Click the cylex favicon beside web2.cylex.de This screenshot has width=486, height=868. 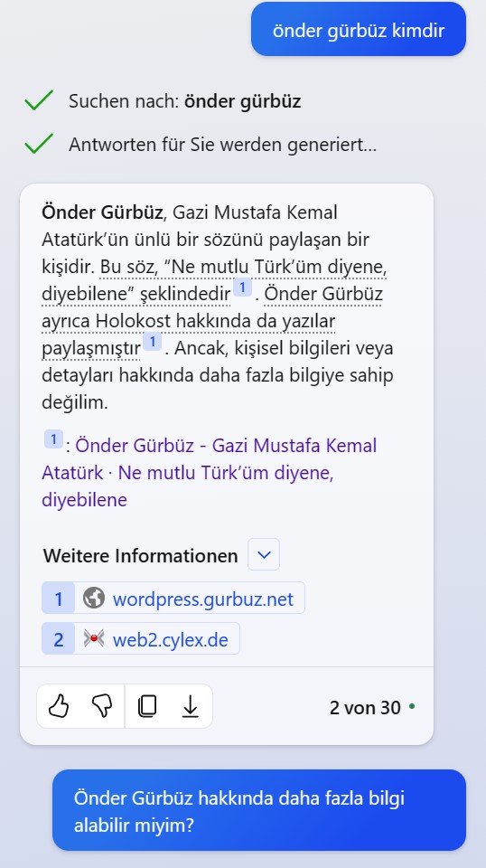[x=93, y=639]
